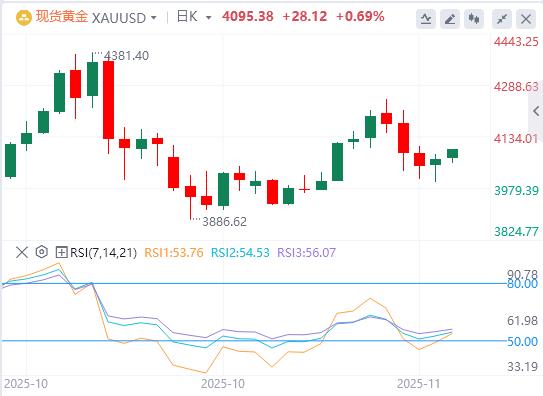Click the RSI 50.00 level label

pos(523,342)
